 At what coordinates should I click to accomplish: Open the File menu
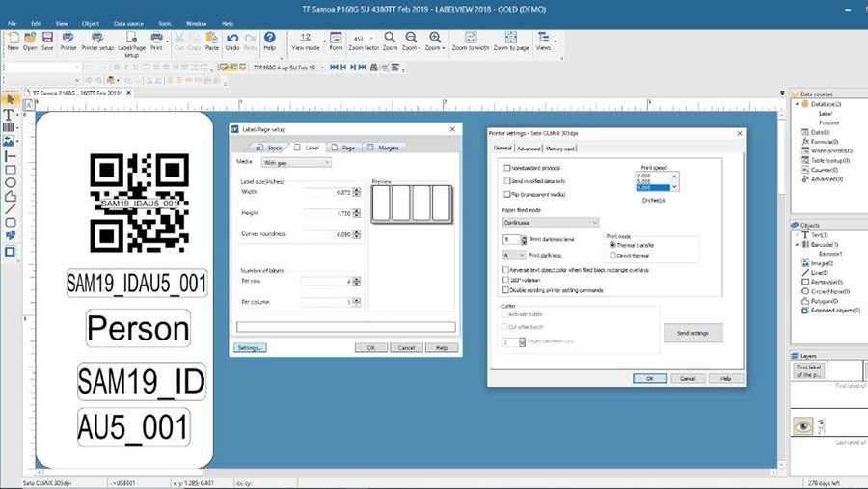tap(12, 24)
